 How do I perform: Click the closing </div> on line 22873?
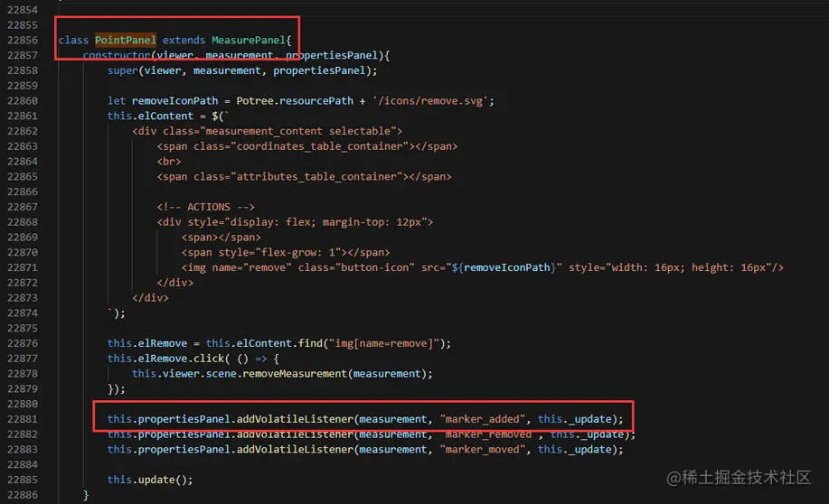150,298
